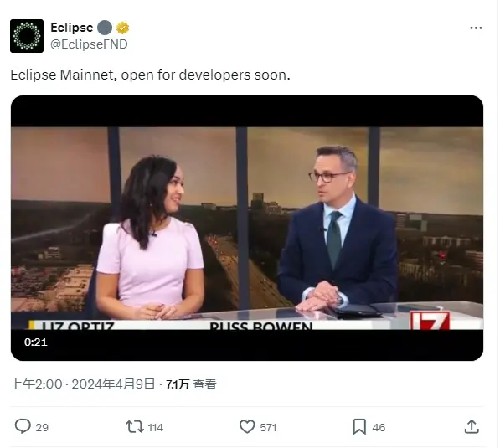Click the retweet arrows icon

135,426
